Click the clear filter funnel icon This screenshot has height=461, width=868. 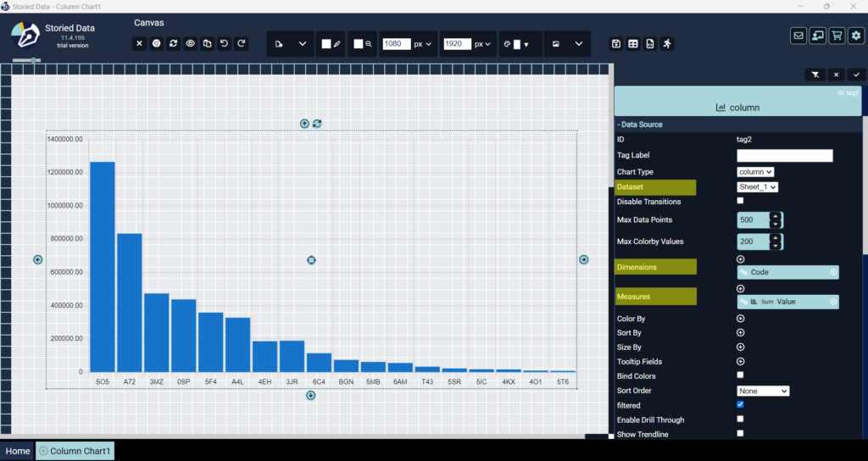click(815, 75)
